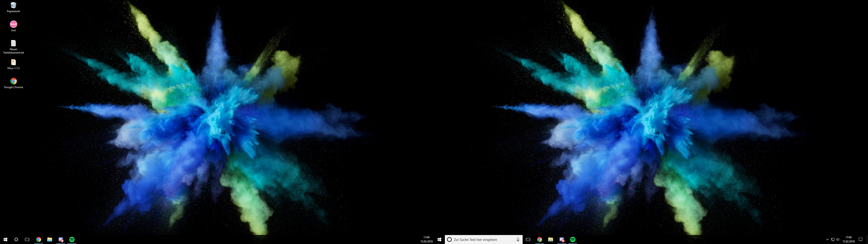Click the standalone Cortana circle beside the first Start button
The height and width of the screenshot is (244, 868).
(x=16, y=240)
